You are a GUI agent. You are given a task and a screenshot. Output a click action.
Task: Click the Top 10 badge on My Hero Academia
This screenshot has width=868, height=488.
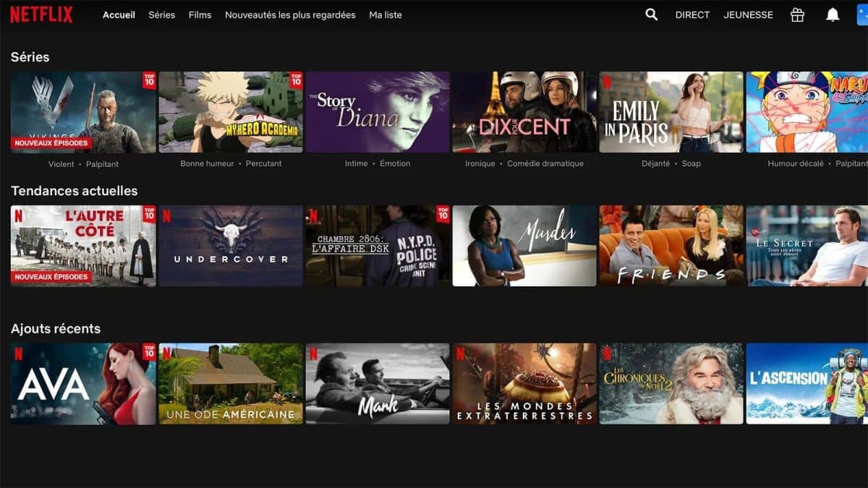click(296, 80)
